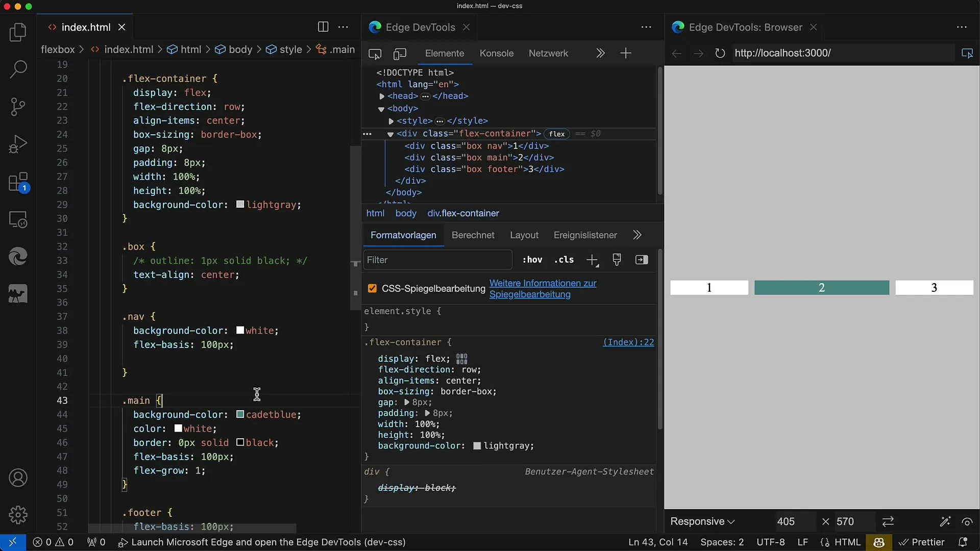Expand the head element node
The width and height of the screenshot is (980, 551).
point(382,96)
